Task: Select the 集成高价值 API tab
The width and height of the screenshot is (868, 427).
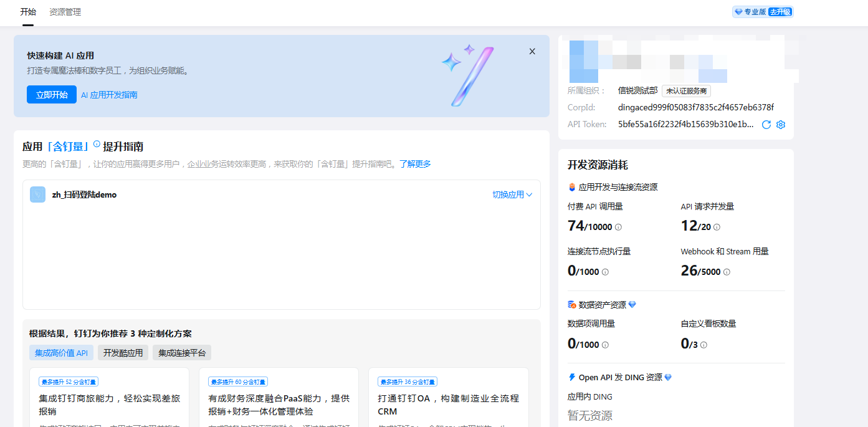Action: pyautogui.click(x=61, y=353)
